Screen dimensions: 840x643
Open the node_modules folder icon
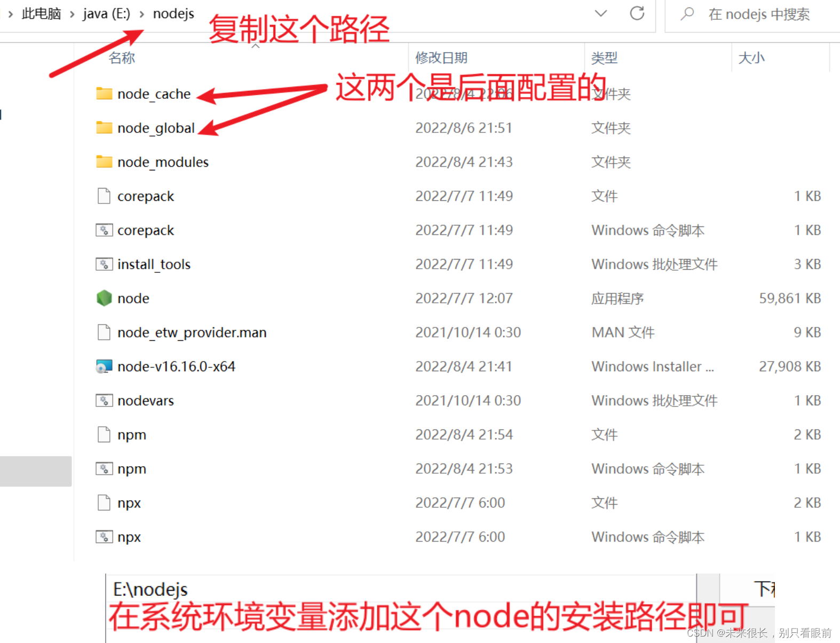[104, 162]
